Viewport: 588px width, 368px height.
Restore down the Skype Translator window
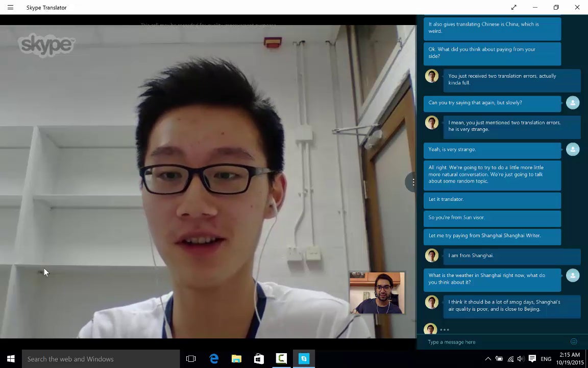coord(556,7)
